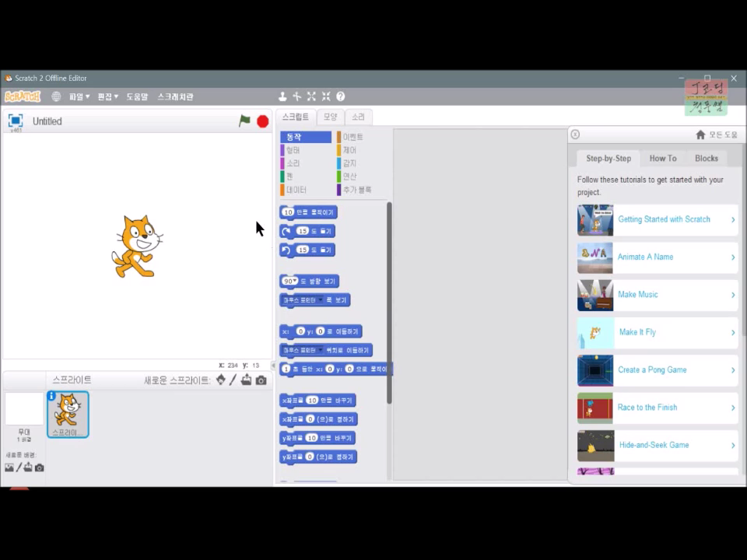Paint a new backdrop
This screenshot has width=747, height=560.
click(19, 467)
